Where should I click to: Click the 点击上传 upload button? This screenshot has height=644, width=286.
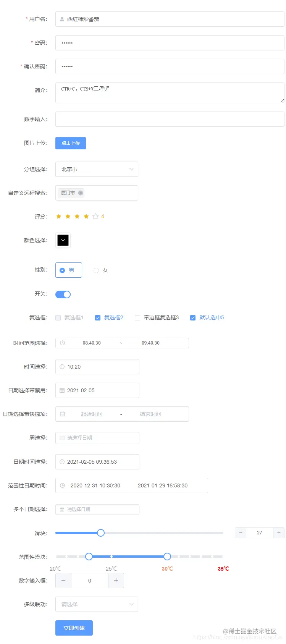[71, 143]
